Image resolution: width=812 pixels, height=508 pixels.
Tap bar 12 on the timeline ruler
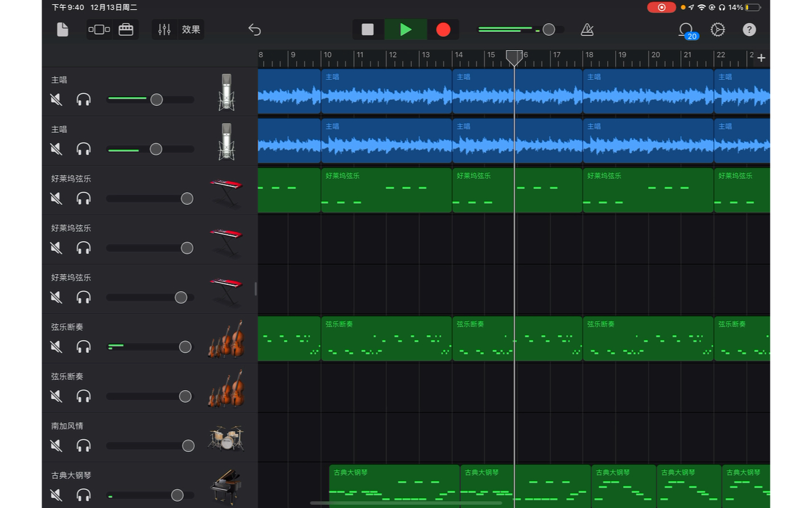393,55
